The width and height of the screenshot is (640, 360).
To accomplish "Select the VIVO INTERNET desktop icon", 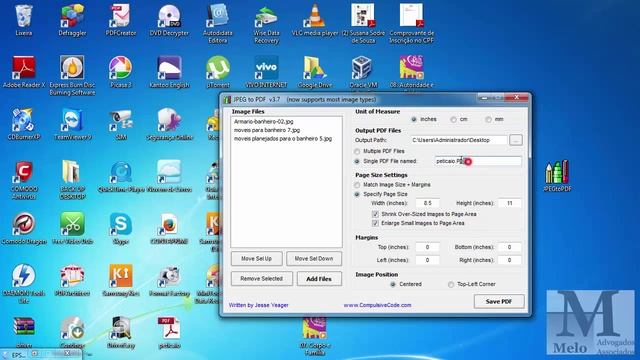I will pyautogui.click(x=266, y=72).
